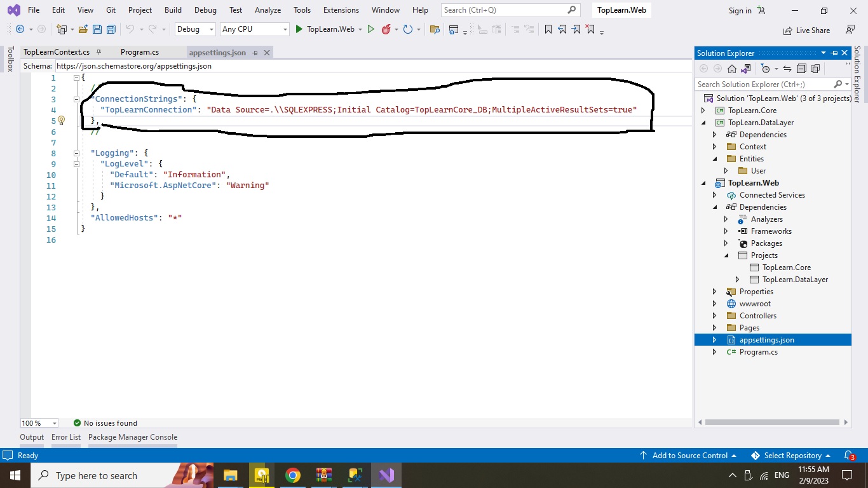Go to the previous bookmark icon
This screenshot has height=488, width=868.
[x=562, y=29]
